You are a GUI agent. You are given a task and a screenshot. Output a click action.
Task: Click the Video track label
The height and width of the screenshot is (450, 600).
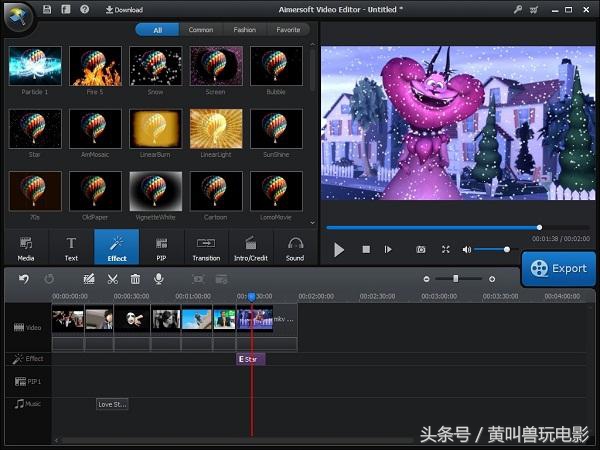coord(28,327)
